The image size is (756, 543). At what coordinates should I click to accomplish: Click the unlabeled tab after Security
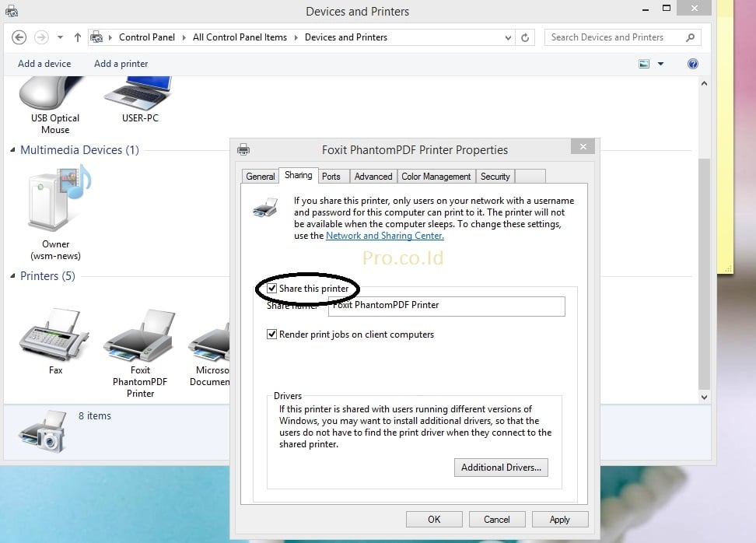(x=530, y=177)
